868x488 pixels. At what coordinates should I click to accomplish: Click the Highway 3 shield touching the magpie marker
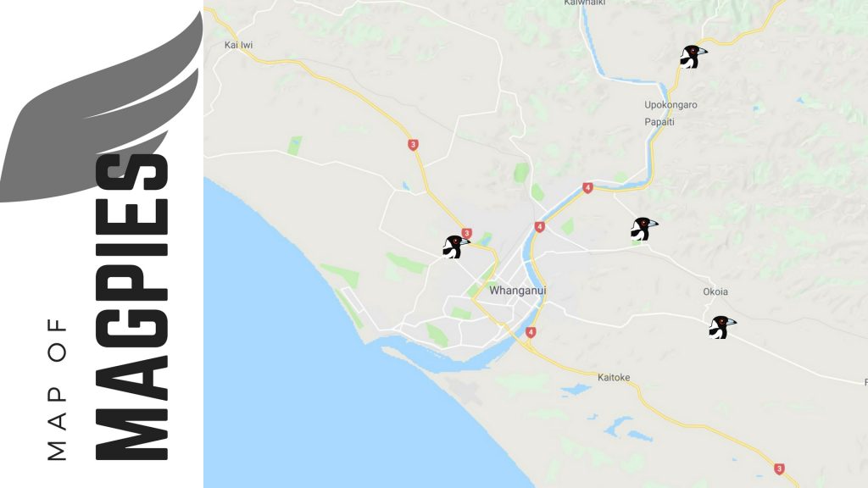click(x=467, y=234)
